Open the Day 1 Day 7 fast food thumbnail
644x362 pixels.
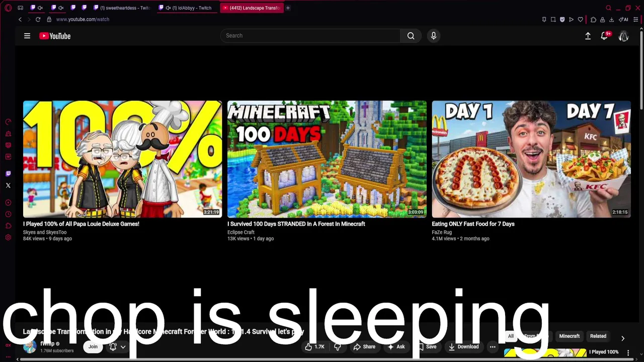pyautogui.click(x=531, y=159)
